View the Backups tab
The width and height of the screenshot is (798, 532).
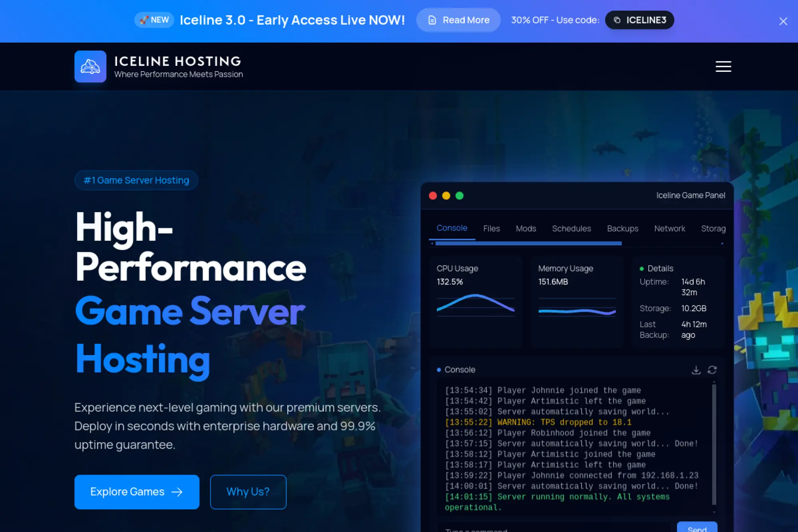pos(623,228)
